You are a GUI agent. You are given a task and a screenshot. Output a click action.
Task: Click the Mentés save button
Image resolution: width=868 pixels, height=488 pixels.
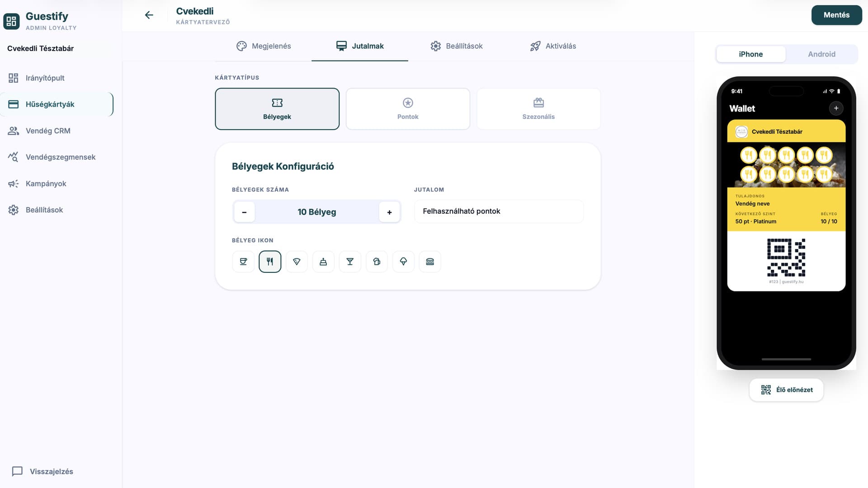click(836, 15)
